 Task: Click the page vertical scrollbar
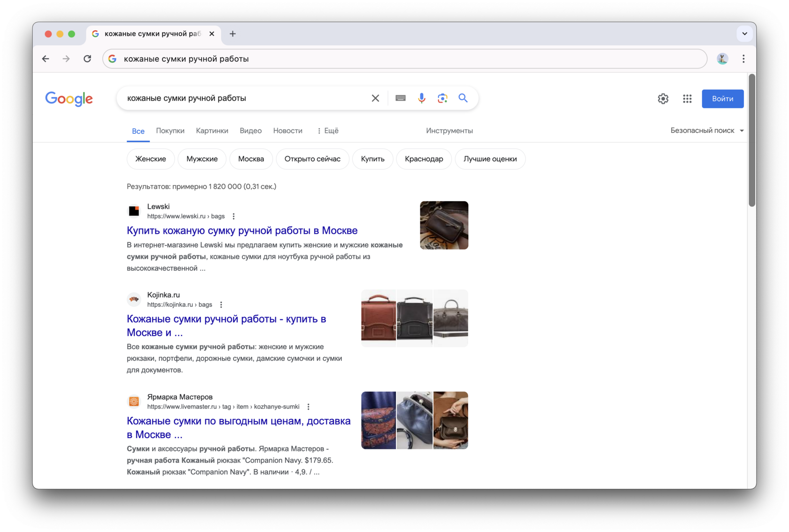752,141
